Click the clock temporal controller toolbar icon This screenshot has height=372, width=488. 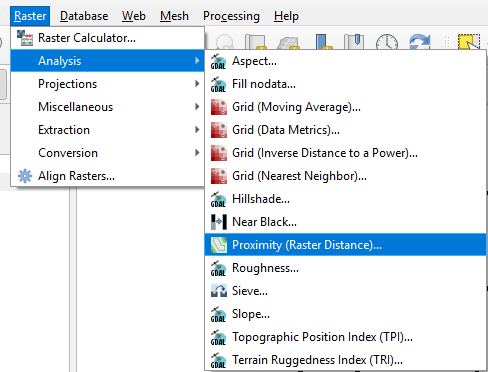(x=387, y=42)
